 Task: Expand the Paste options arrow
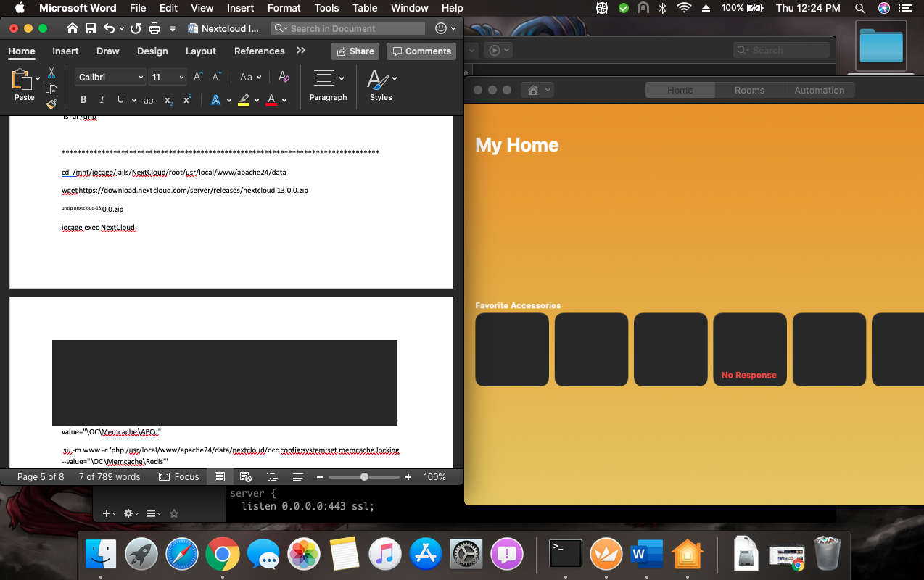pos(38,78)
